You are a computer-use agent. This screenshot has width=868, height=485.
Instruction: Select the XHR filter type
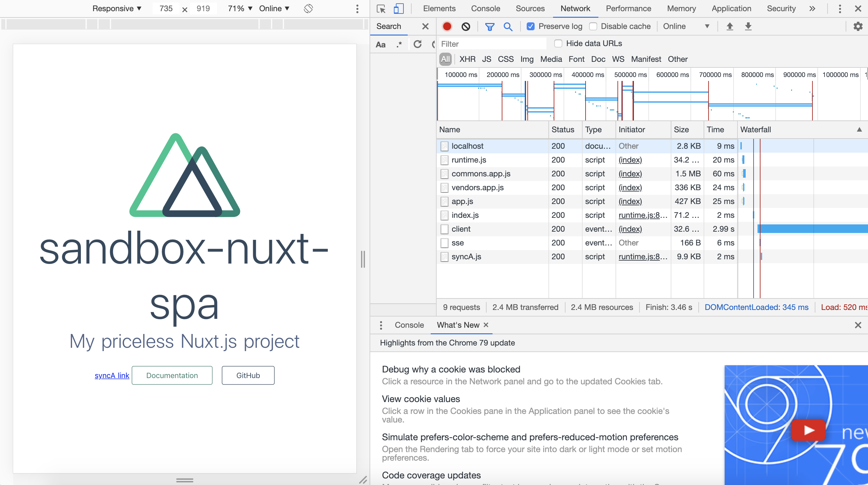click(x=467, y=59)
